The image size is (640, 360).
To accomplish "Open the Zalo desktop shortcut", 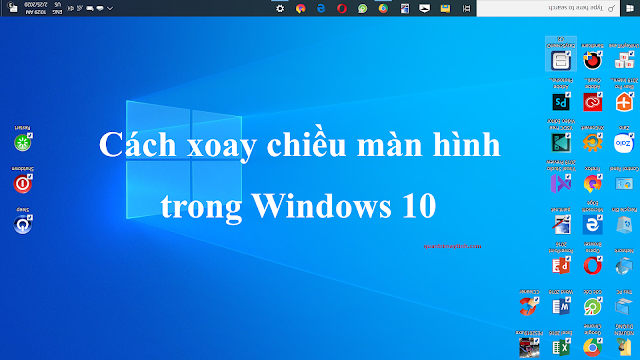I will [624, 142].
